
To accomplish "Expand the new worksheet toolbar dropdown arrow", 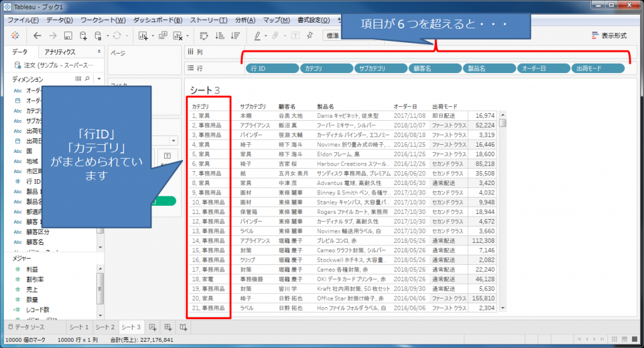I will click(x=153, y=36).
